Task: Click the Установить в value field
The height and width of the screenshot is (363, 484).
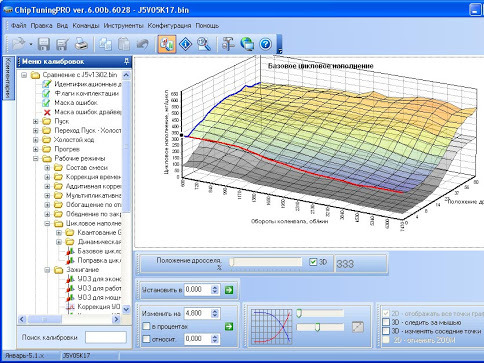Action: click(x=198, y=290)
